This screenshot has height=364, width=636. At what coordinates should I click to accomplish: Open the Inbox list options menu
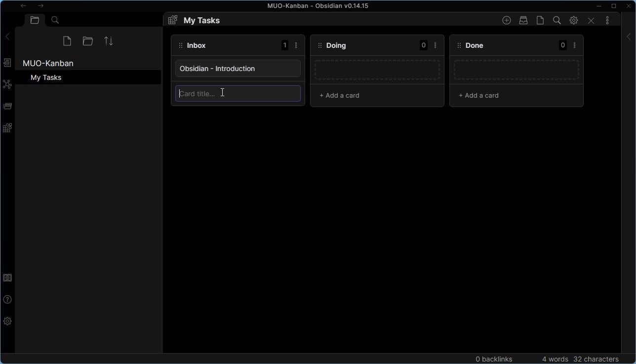pyautogui.click(x=296, y=45)
